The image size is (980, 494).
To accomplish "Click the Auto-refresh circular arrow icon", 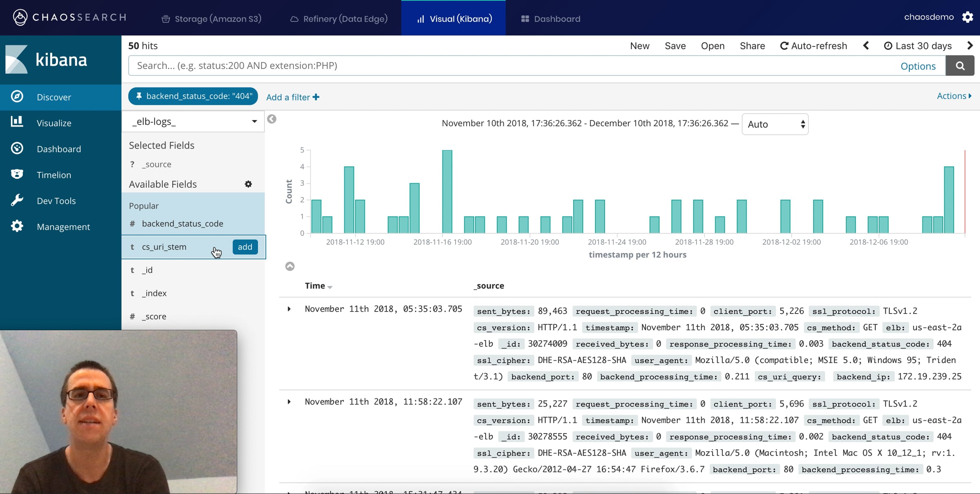I will [x=784, y=46].
